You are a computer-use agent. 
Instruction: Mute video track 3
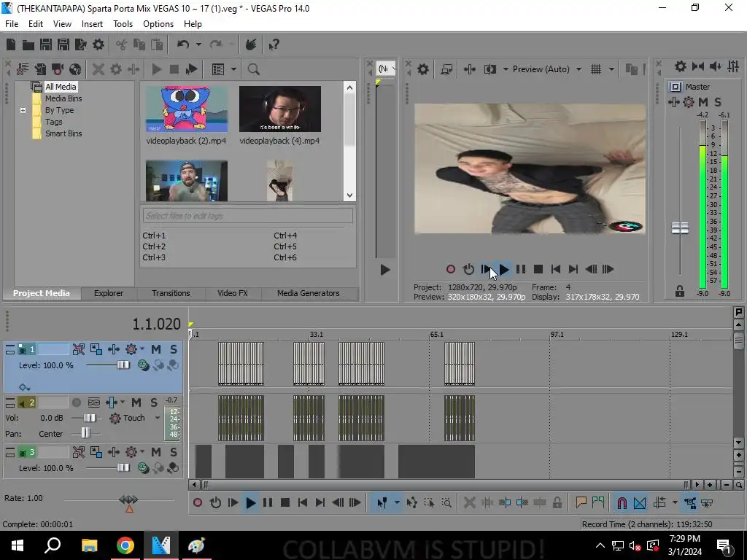tap(156, 452)
